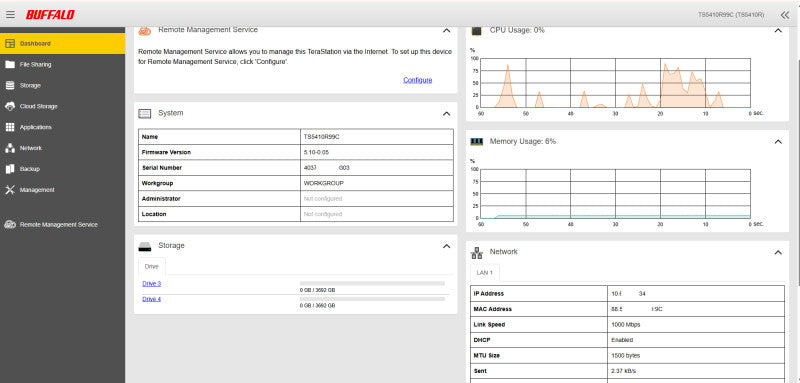This screenshot has height=383, width=800.
Task: Click the Cloud Storage cloud icon
Action: [10, 106]
